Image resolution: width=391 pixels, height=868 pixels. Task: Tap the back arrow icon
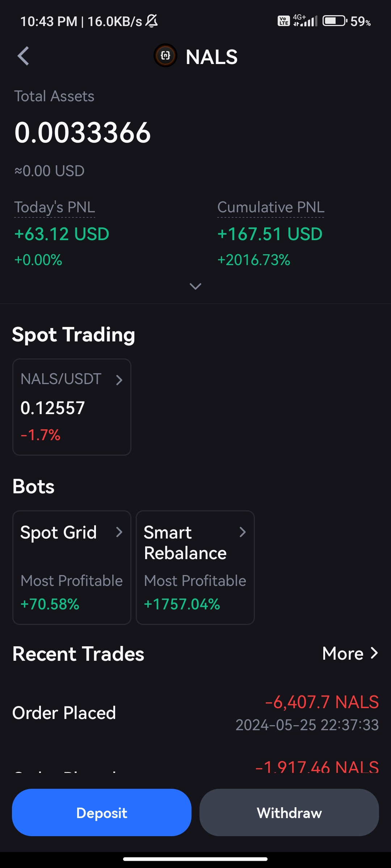pos(23,56)
